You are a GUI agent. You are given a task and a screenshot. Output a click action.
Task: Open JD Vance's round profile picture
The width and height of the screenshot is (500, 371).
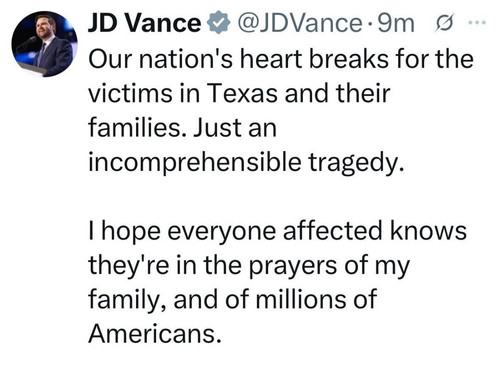click(44, 44)
